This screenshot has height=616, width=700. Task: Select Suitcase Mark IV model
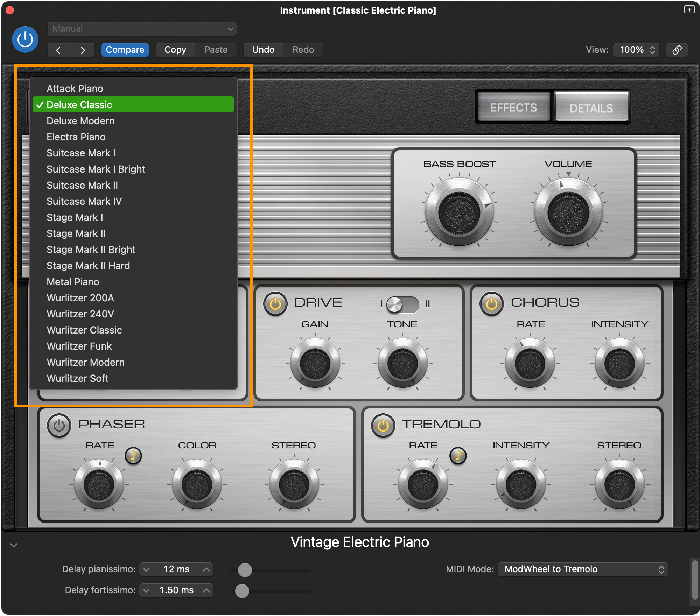point(133,201)
